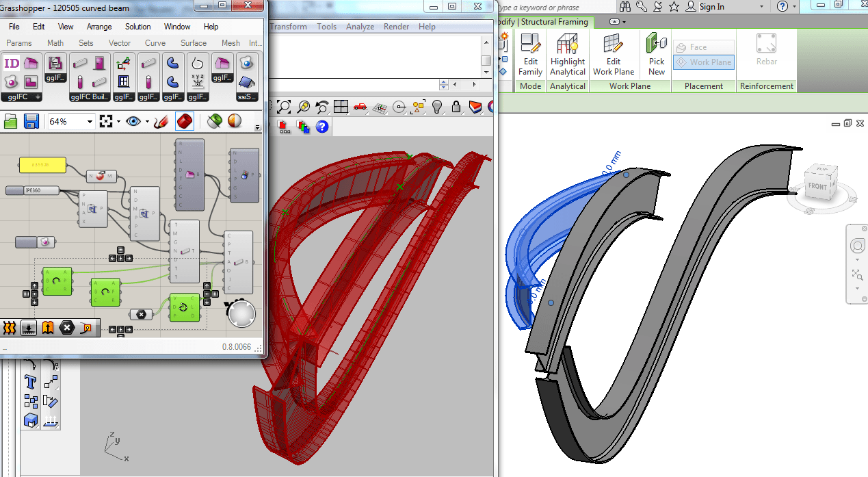Select the Open Document icon in Grasshopper toolbar

pyautogui.click(x=10, y=121)
